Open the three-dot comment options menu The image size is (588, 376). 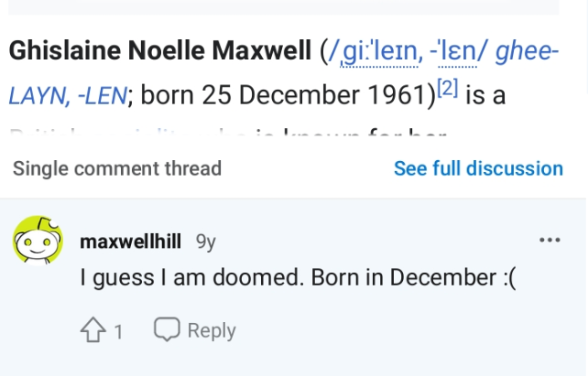pos(550,240)
